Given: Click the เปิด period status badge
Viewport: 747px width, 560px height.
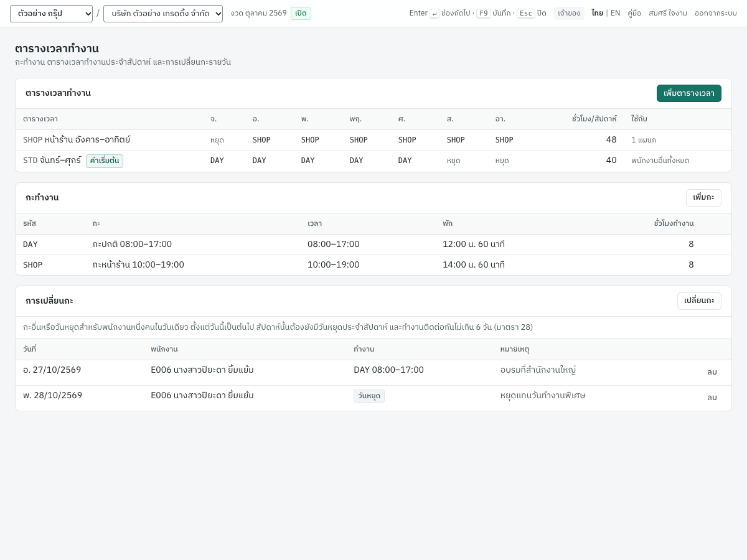Looking at the screenshot, I should click(301, 14).
